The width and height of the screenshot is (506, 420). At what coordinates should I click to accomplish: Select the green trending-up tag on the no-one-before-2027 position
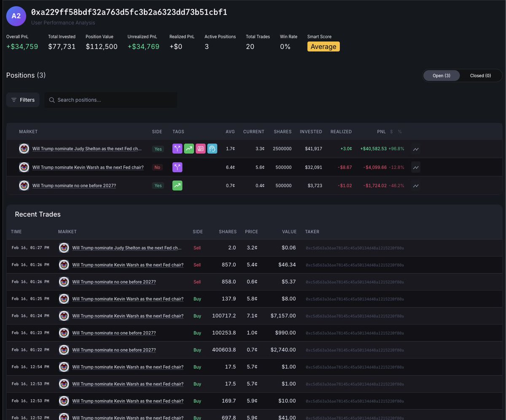point(177,185)
